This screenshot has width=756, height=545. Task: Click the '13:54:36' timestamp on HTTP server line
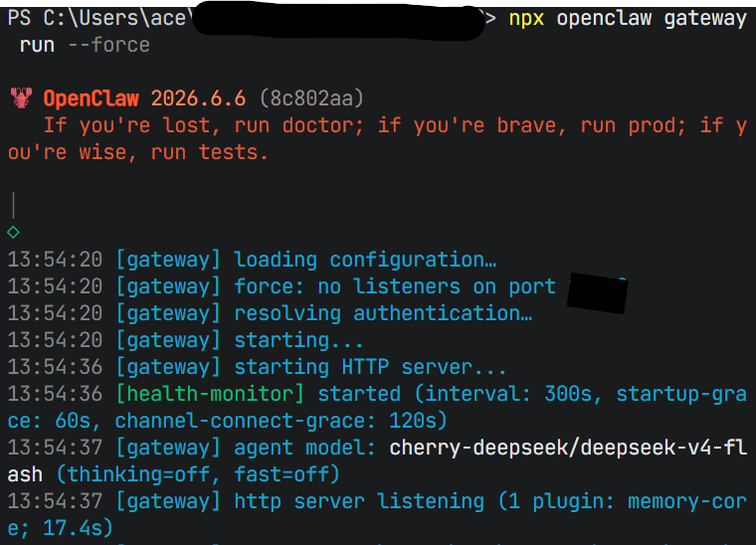(55, 368)
